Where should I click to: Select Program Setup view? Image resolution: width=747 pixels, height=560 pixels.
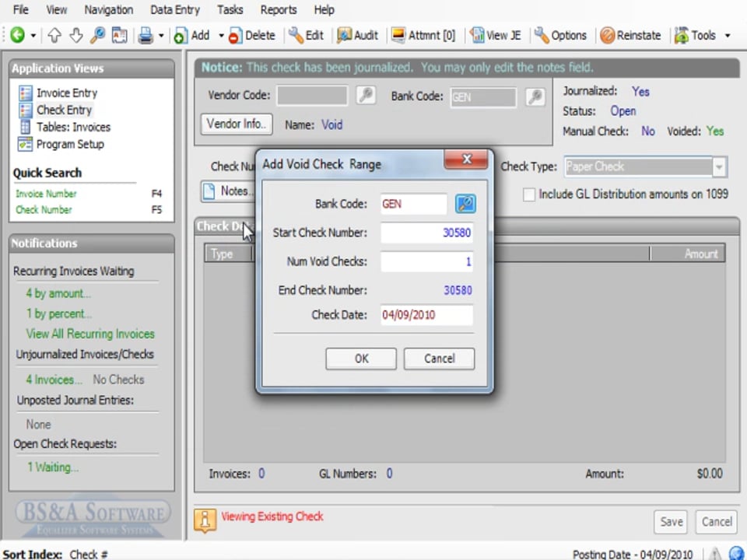coord(61,145)
